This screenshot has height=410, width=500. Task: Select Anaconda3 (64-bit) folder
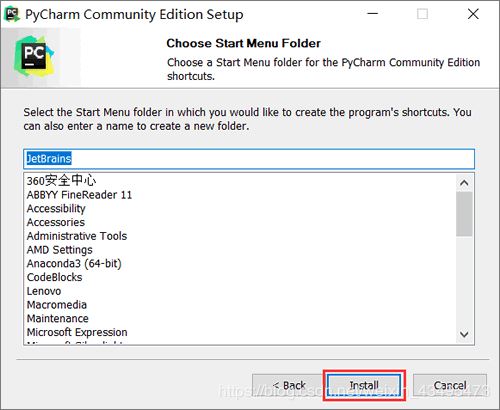coord(74,264)
